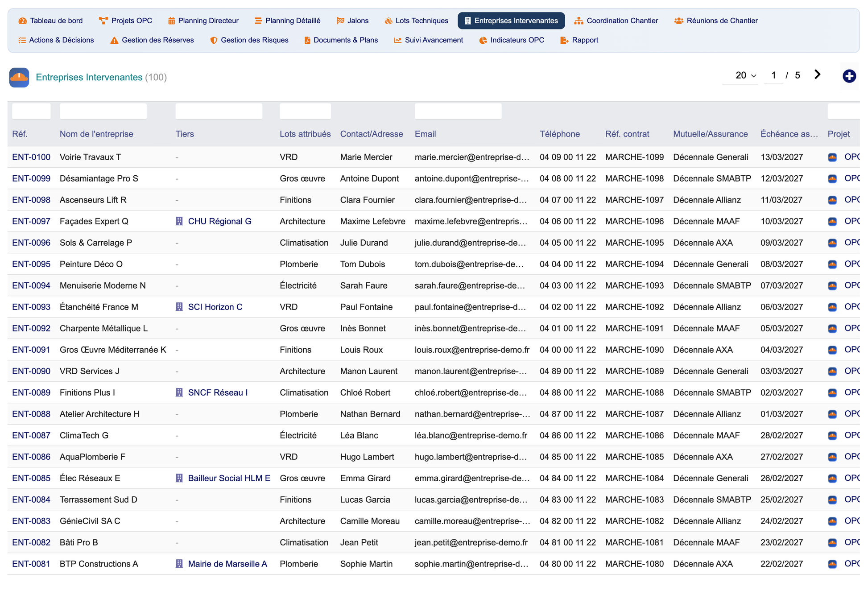Click building icon beside Bailleur Social HLM E

coord(179,478)
